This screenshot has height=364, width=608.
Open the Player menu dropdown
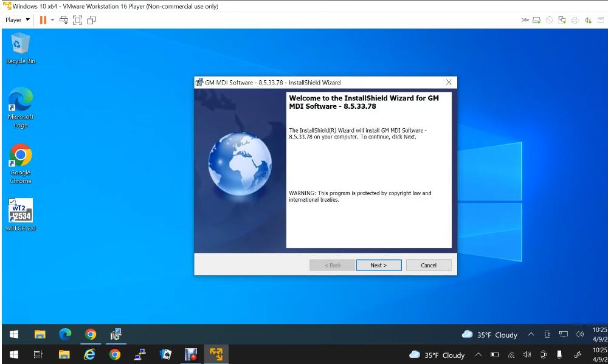[x=18, y=20]
